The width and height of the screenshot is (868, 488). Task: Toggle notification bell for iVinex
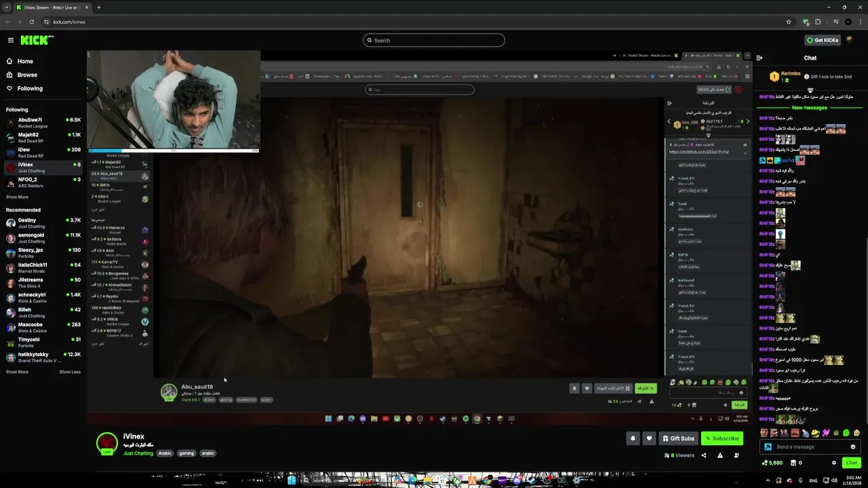coord(633,439)
